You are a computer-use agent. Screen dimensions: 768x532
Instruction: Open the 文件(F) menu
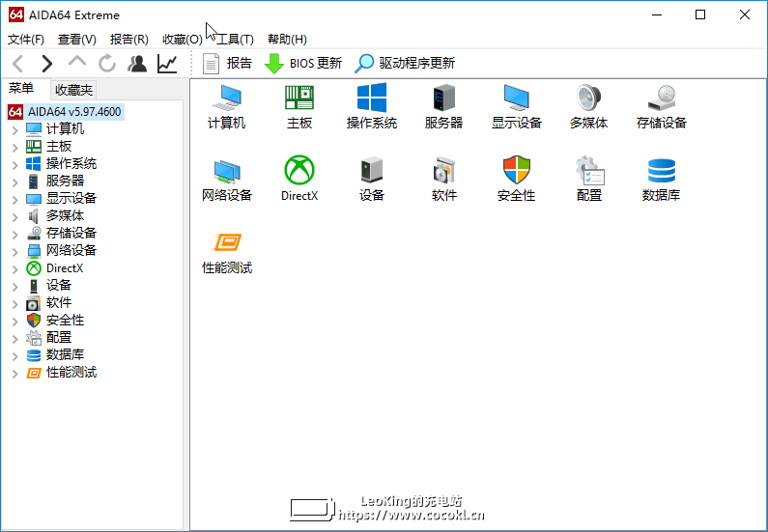(26, 40)
